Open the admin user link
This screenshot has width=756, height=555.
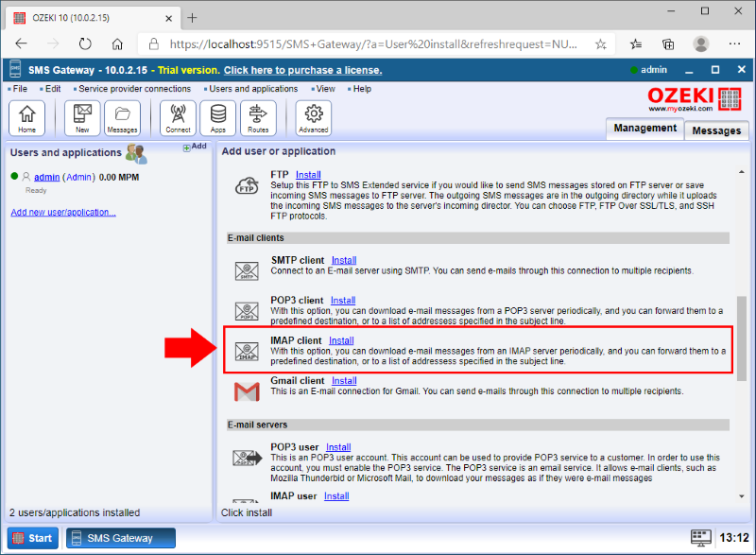coord(46,178)
